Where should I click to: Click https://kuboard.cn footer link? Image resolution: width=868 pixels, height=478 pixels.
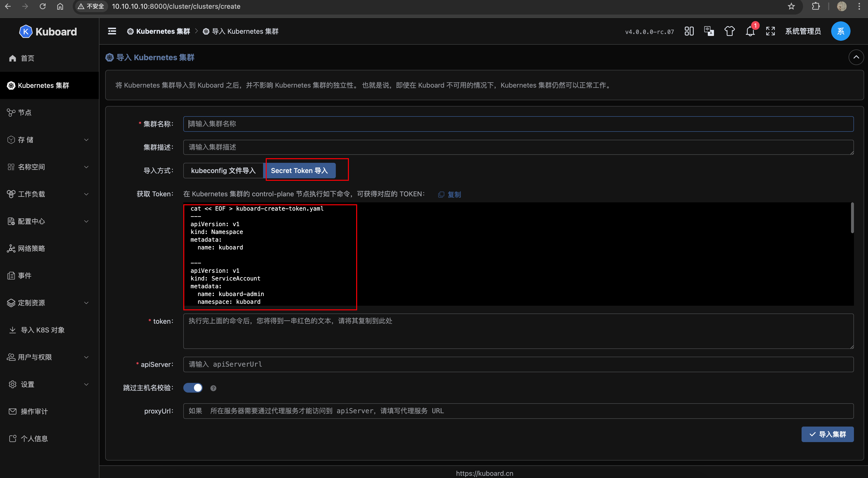point(484,473)
